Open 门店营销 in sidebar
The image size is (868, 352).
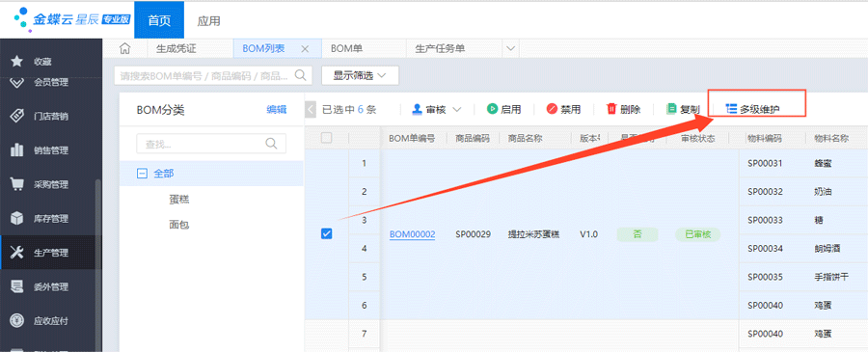click(x=51, y=117)
